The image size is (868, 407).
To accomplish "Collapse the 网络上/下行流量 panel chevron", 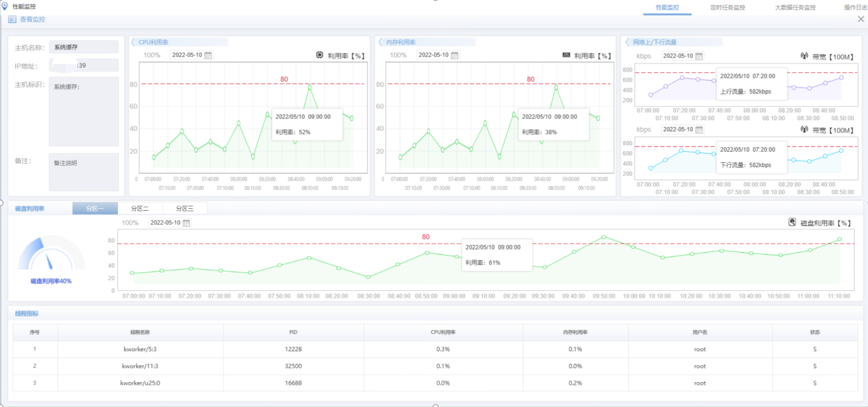I will tap(628, 42).
